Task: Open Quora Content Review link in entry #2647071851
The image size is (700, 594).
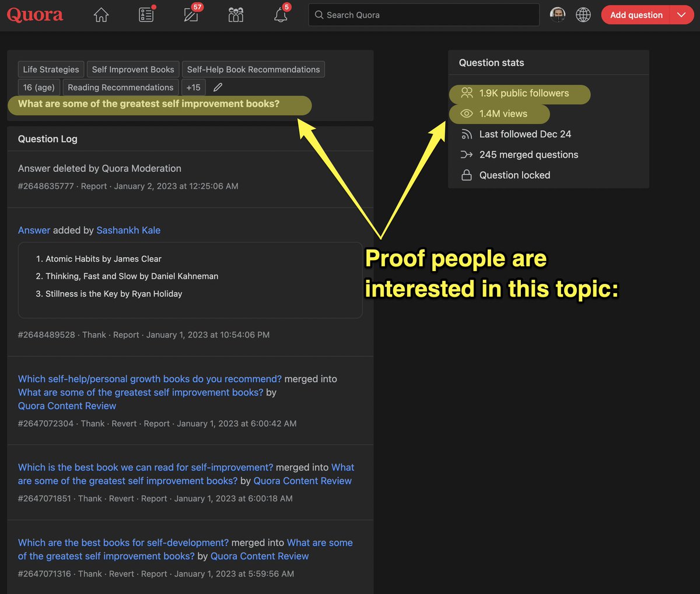Action: pyautogui.click(x=303, y=481)
